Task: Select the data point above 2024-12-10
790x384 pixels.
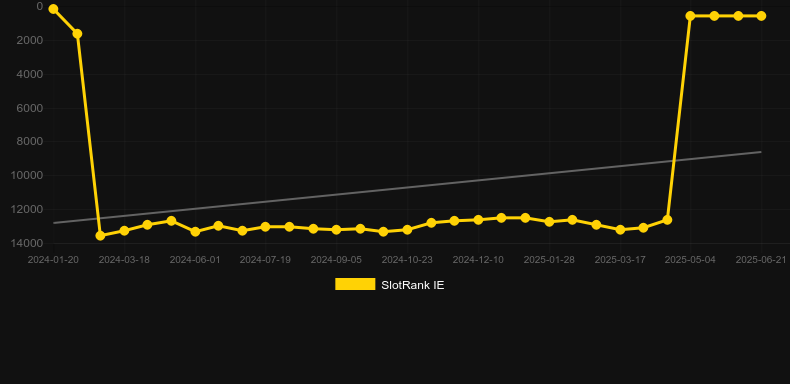Action: [478, 220]
